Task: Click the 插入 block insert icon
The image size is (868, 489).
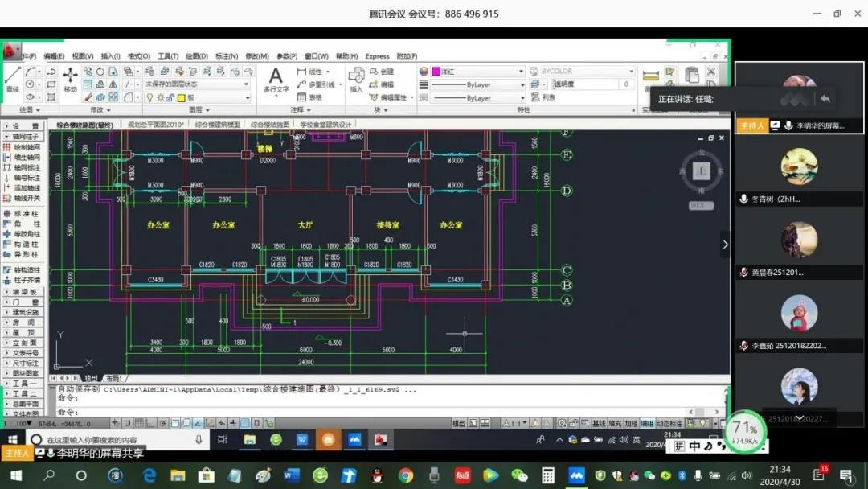Action: pos(356,80)
